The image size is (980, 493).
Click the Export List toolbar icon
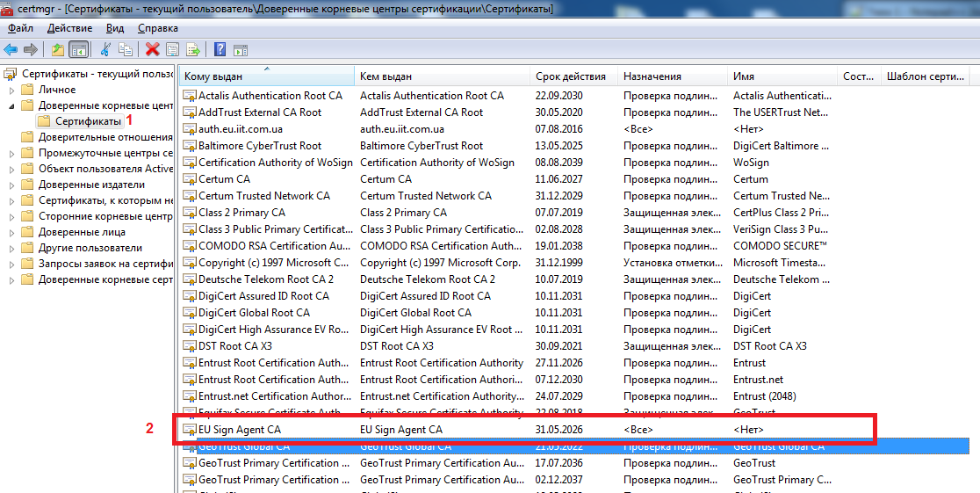tap(192, 49)
